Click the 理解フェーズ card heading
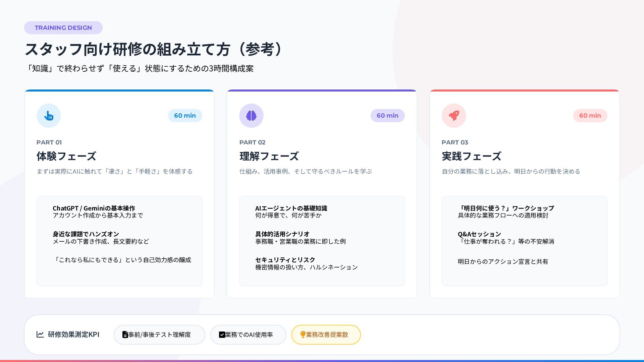 click(269, 156)
